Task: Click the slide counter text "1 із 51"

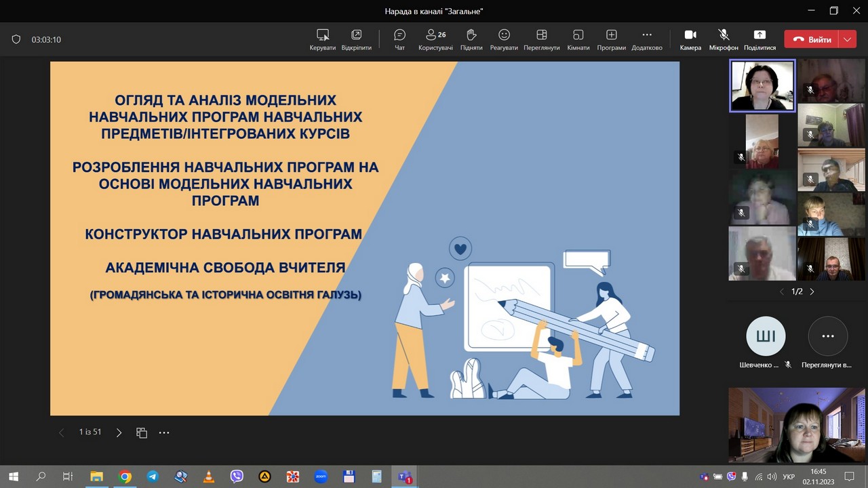Action: tap(90, 432)
